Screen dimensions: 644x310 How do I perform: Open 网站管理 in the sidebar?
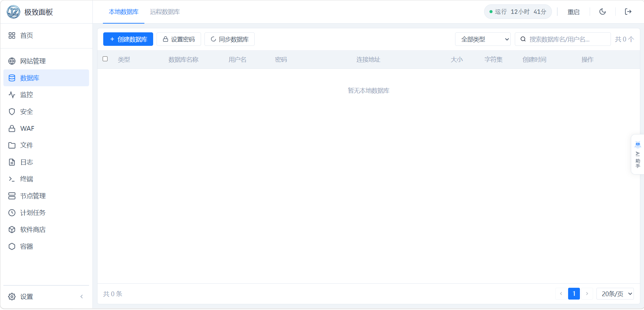(46, 61)
